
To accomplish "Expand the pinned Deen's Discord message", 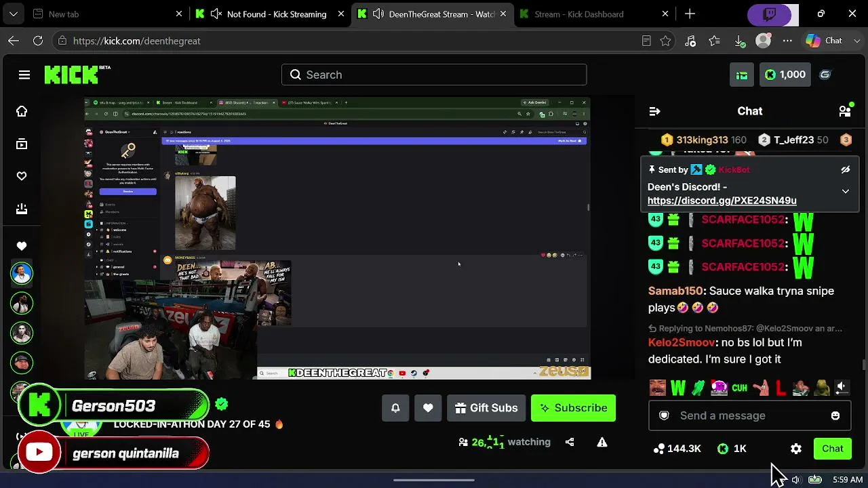I will tap(846, 192).
